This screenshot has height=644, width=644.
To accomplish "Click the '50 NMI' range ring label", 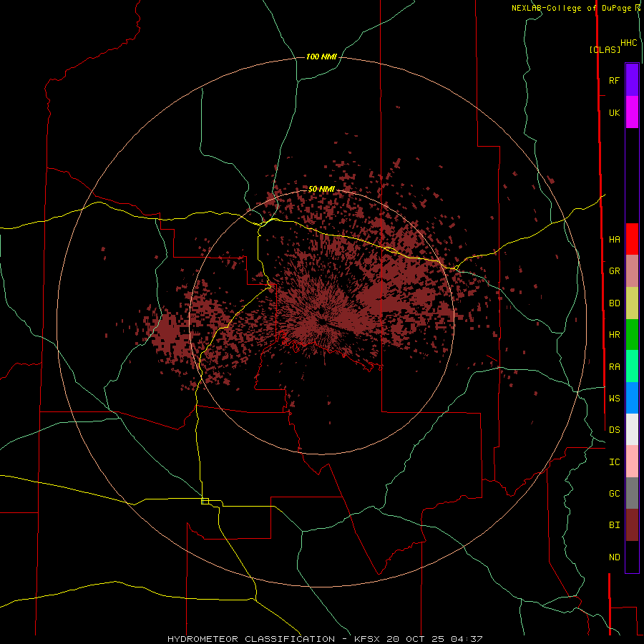I will click(x=321, y=190).
